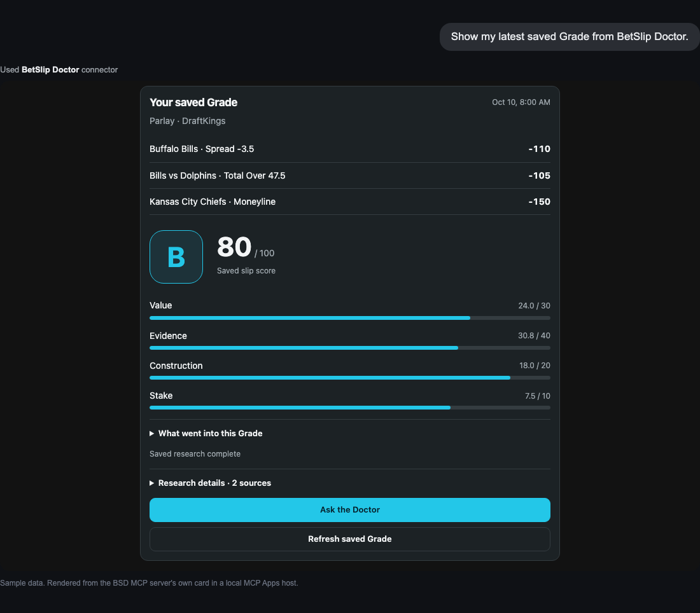Click the user message bubble about latest Grade
The image size is (700, 613).
569,37
